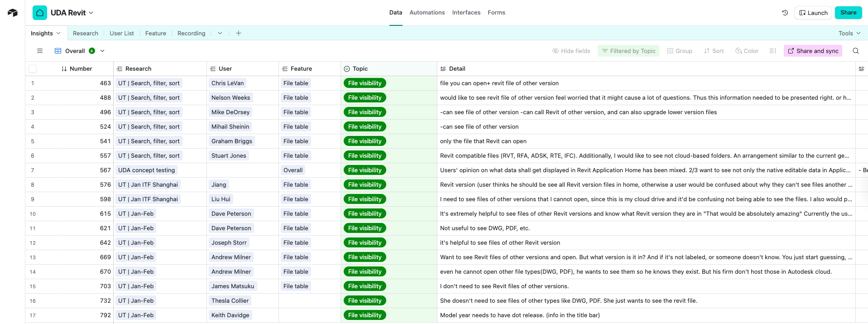
Task: Open the Group options
Action: coord(680,51)
